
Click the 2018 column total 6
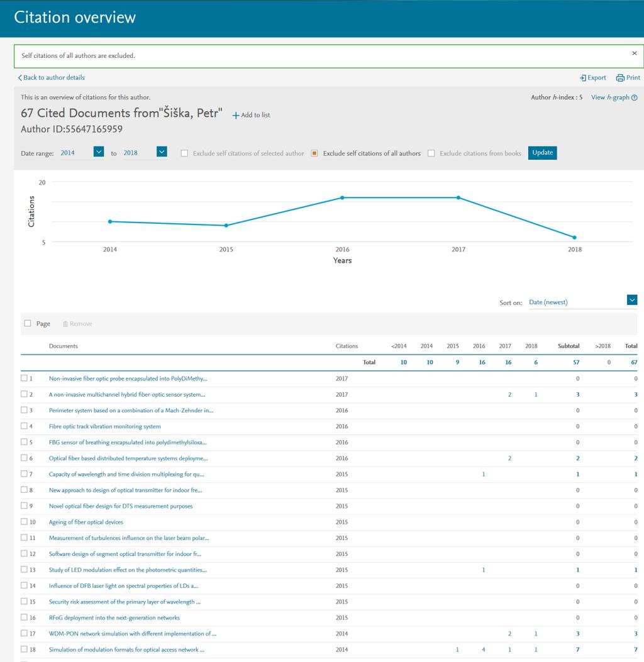[536, 362]
